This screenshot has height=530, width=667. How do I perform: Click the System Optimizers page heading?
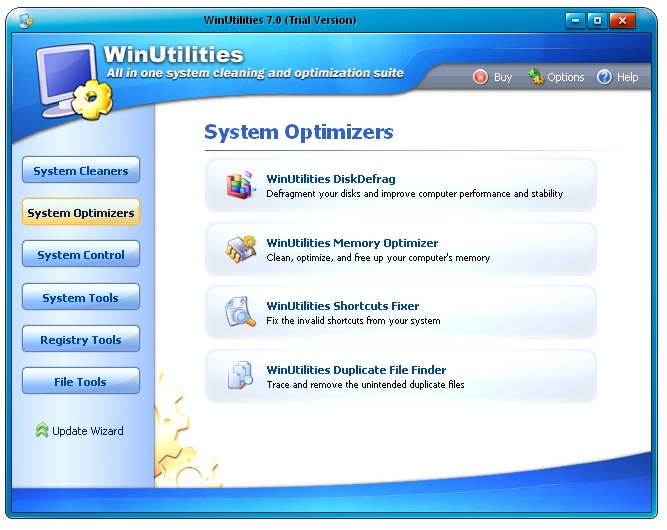[x=299, y=132]
